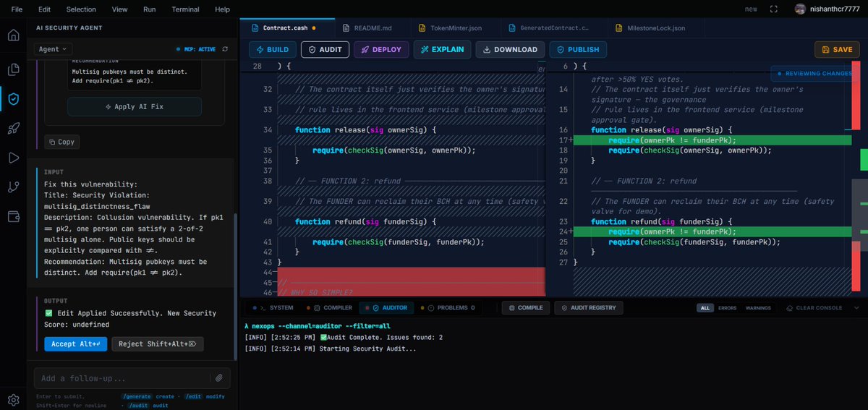Open the Edit menu
Viewport: 868px width, 410px height.
(x=44, y=9)
